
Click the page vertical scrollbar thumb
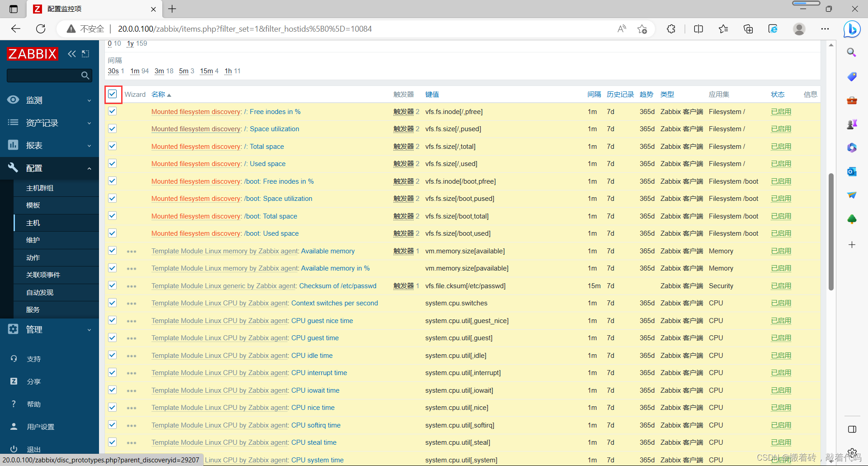coord(831,232)
